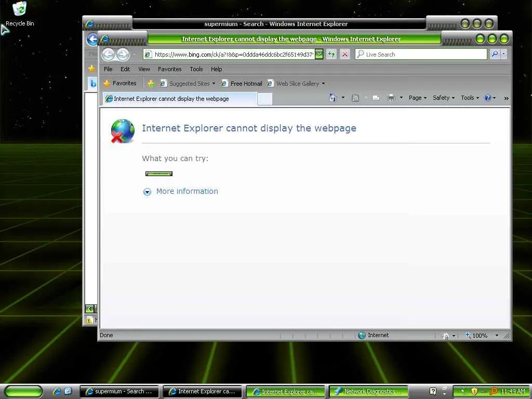Image resolution: width=532 pixels, height=399 pixels.
Task: Click the 100% zoom level button
Action: pos(477,336)
